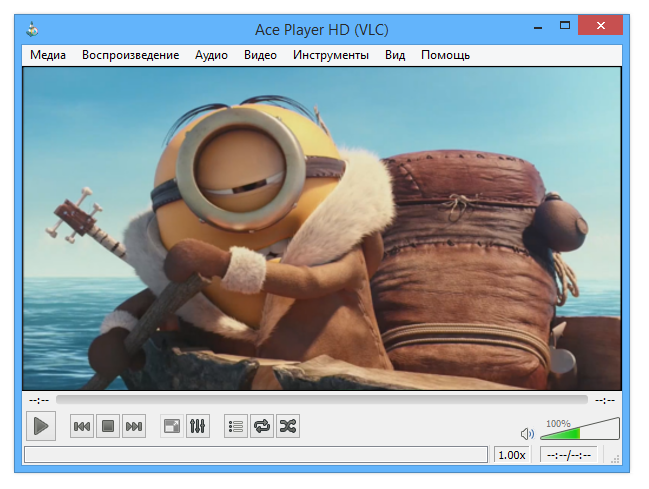Toggle shuffle random playback
The width and height of the screenshot is (649, 489).
(x=288, y=426)
